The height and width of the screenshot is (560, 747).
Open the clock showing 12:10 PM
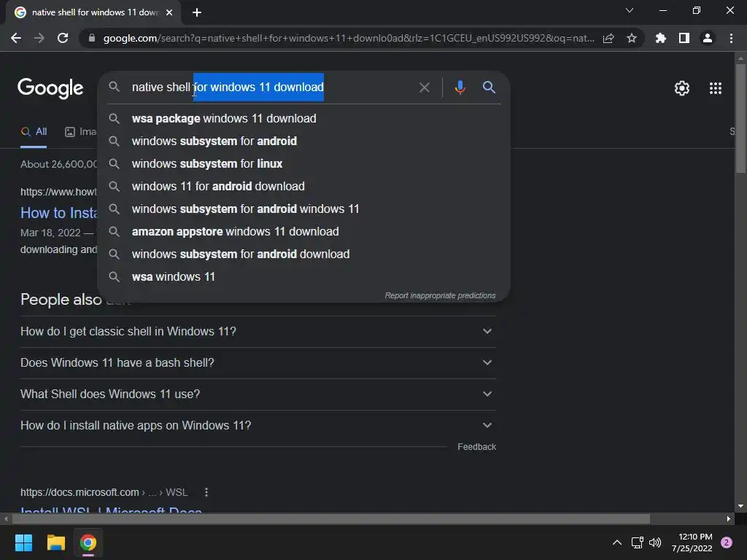click(x=692, y=542)
